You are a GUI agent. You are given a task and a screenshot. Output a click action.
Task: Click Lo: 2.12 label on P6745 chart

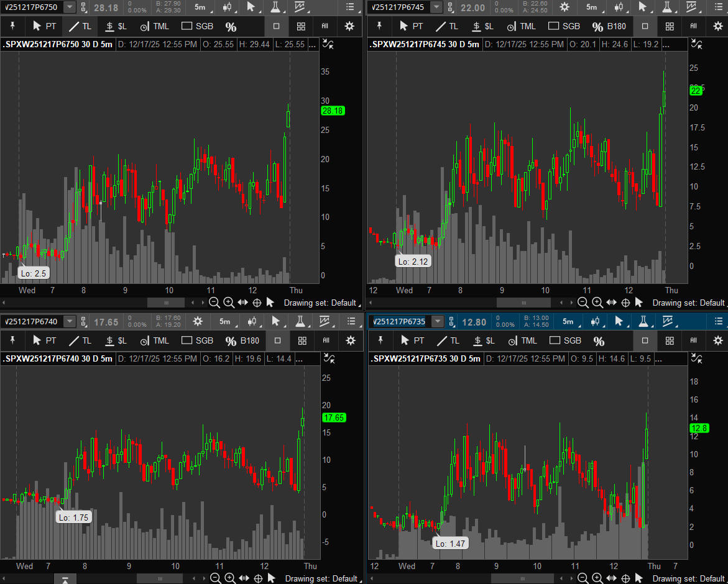(413, 262)
